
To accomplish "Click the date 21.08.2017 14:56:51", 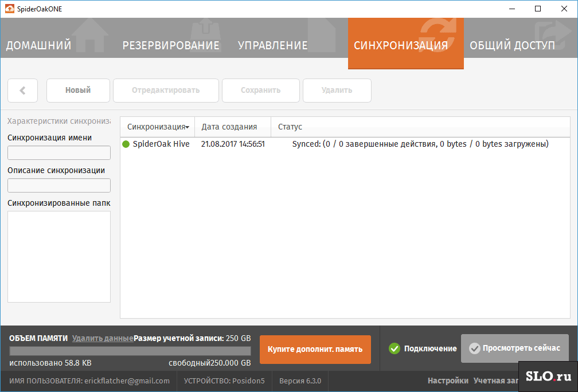I will (233, 144).
